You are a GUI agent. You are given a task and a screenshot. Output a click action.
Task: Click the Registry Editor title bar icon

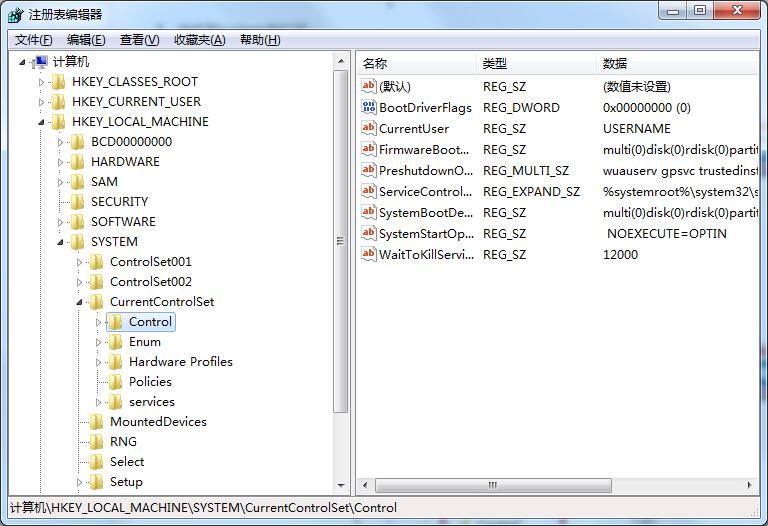[16, 14]
